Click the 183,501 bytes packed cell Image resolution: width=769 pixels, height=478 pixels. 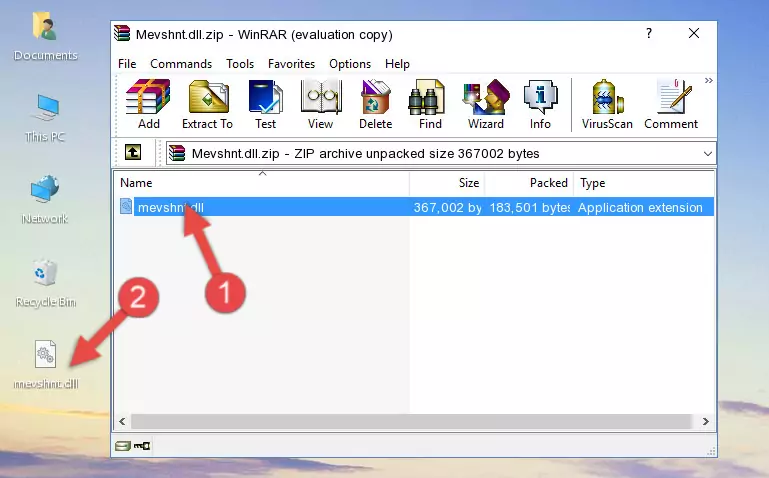tap(529, 207)
